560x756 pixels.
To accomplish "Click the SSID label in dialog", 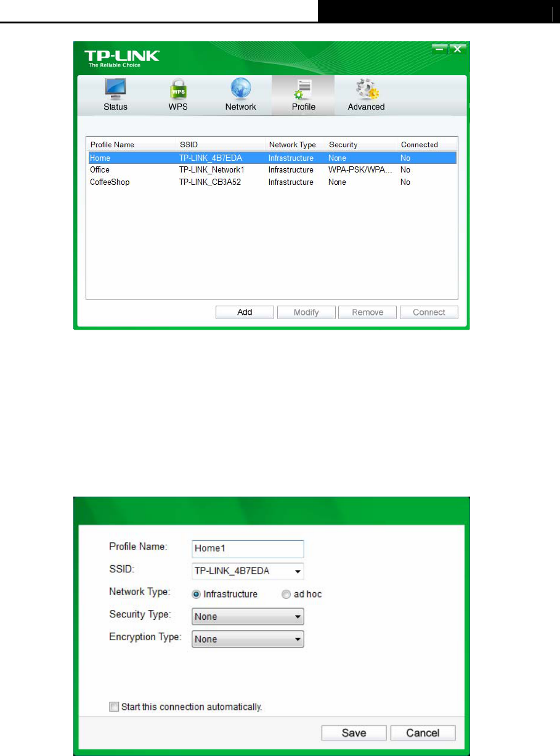I will pos(121,569).
